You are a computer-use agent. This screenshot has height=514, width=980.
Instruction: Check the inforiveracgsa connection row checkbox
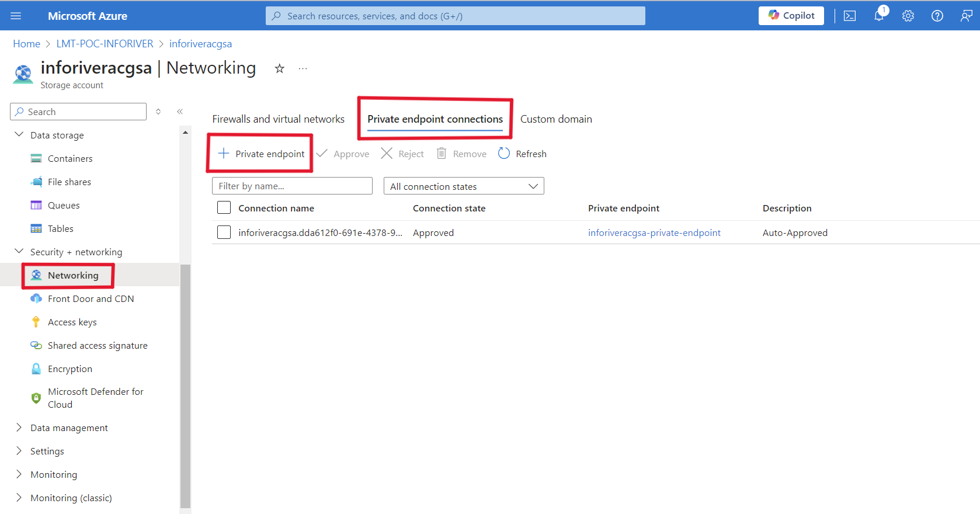[x=224, y=232]
